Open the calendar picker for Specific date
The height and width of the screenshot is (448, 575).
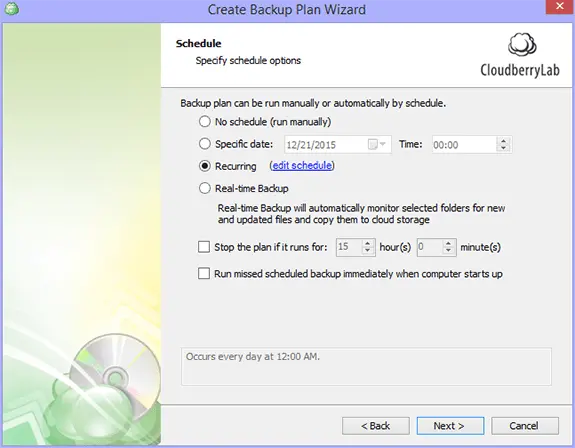coord(378,144)
